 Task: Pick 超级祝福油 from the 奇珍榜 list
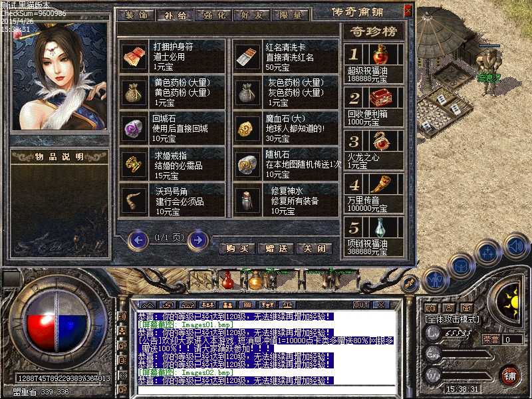[374, 63]
